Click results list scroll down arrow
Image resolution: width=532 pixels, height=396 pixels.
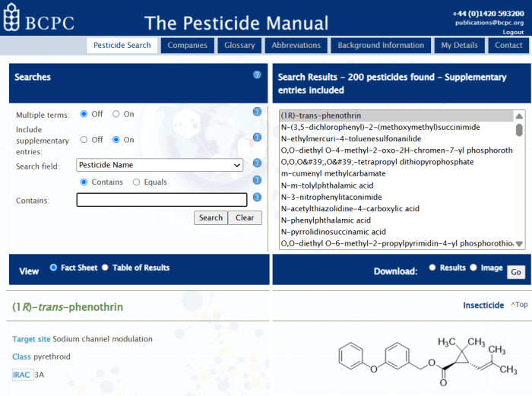coord(519,244)
